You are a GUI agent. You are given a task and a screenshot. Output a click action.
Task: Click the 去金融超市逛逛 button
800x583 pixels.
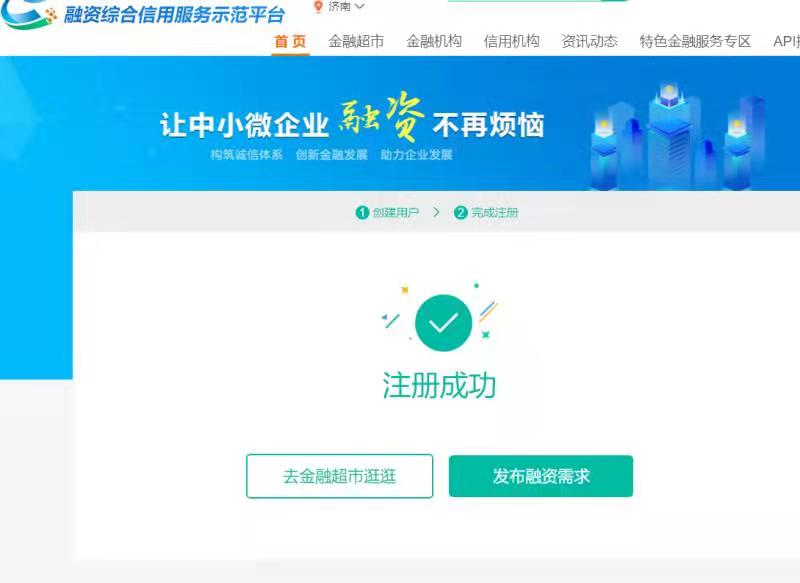coord(339,476)
